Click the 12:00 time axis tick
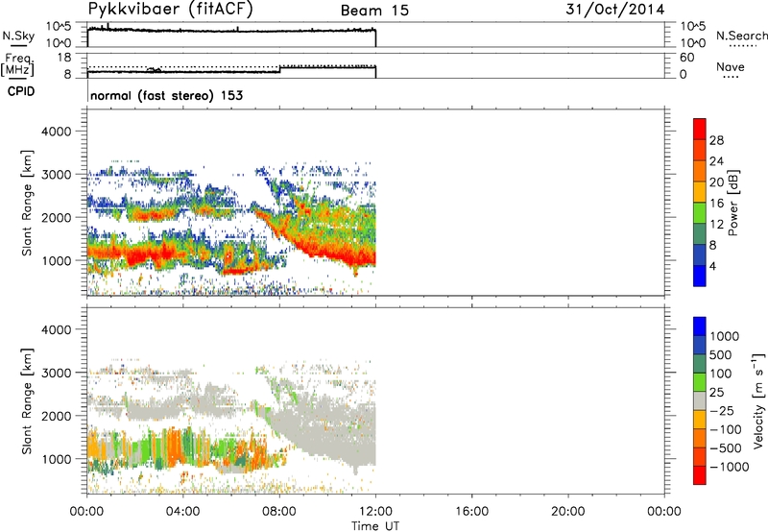The image size is (768, 532). tap(375, 512)
